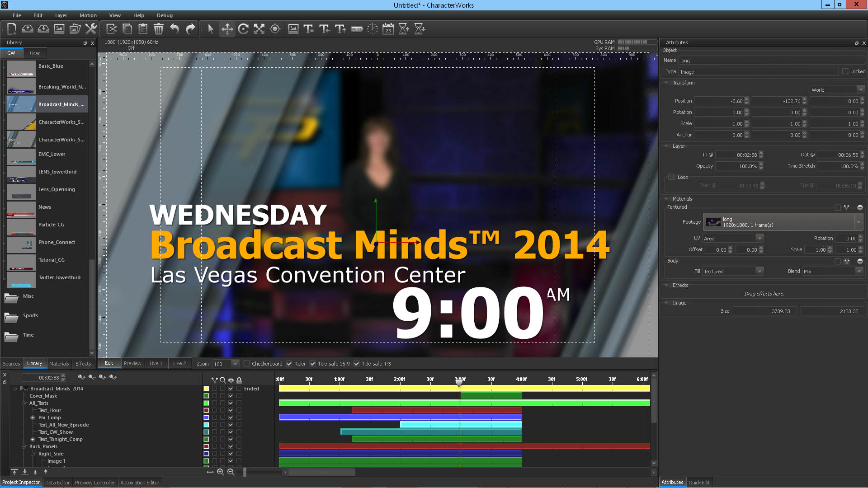Open the Motion menu
868x488 pixels.
[88, 15]
